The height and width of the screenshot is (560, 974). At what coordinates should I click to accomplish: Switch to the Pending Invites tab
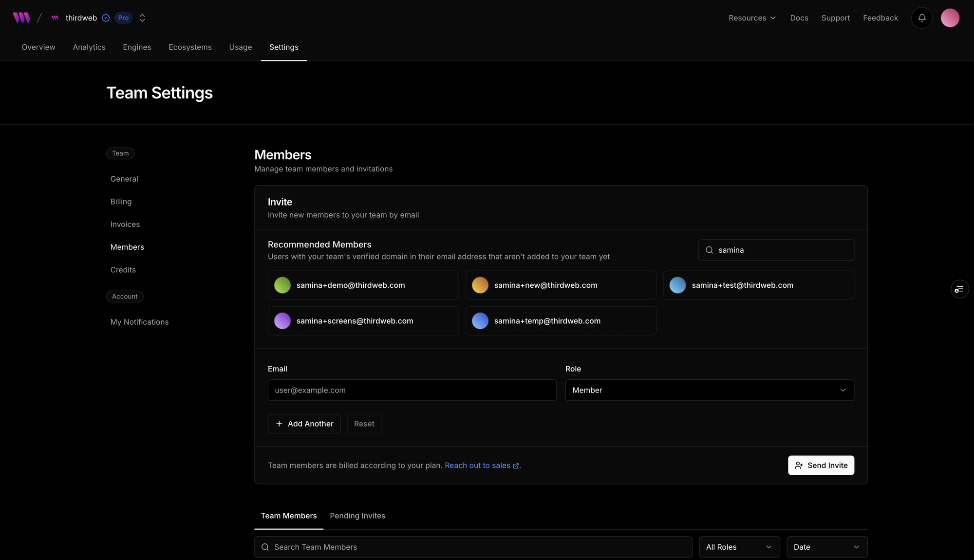pos(357,516)
